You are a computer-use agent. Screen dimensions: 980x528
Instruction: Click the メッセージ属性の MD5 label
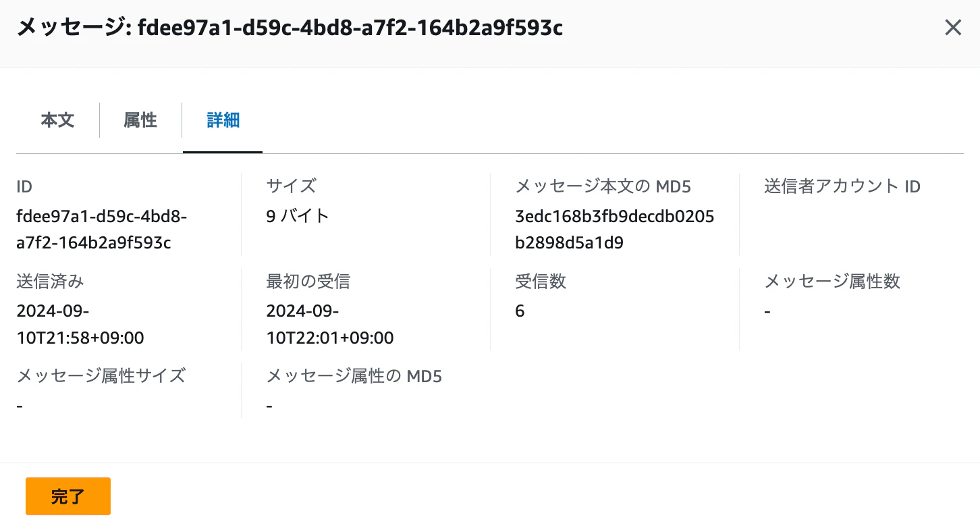[x=354, y=375]
